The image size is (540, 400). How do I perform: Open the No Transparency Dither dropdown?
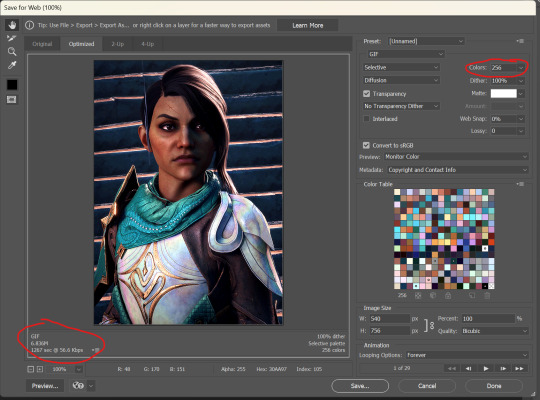tap(401, 106)
